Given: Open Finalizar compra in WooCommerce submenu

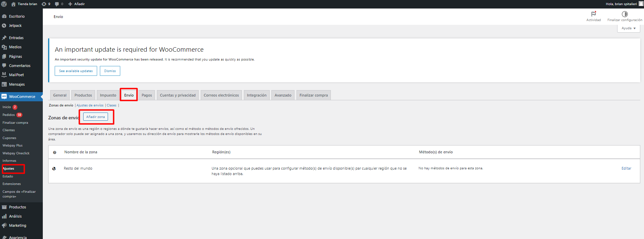Looking at the screenshot, I should (x=15, y=123).
